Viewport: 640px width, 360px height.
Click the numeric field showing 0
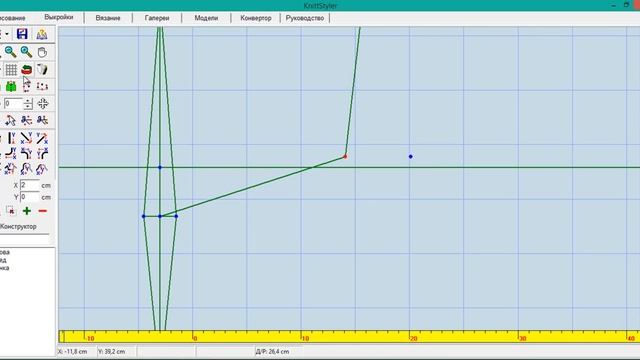click(13, 103)
